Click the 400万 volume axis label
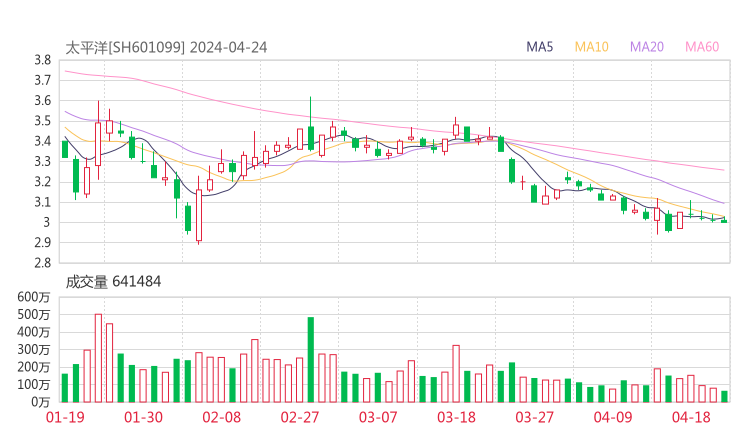Viewport: 740px width, 440px height. pyautogui.click(x=34, y=332)
